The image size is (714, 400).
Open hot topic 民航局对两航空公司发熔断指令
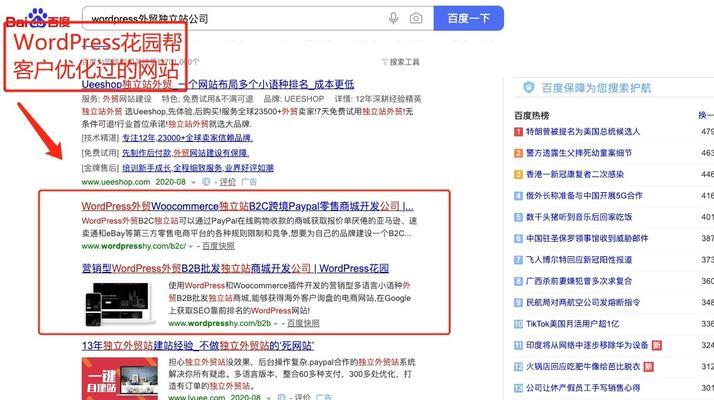pos(583,303)
